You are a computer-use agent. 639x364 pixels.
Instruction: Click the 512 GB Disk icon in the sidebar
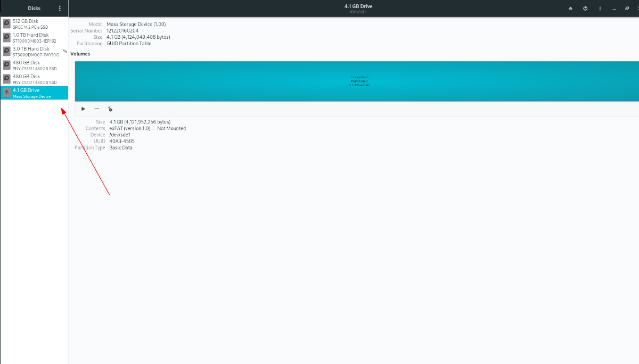click(6, 23)
